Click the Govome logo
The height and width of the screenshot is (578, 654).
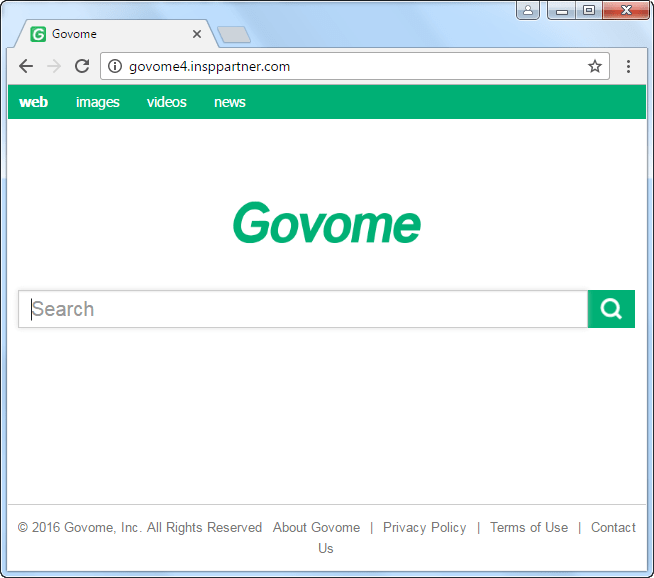[x=327, y=223]
